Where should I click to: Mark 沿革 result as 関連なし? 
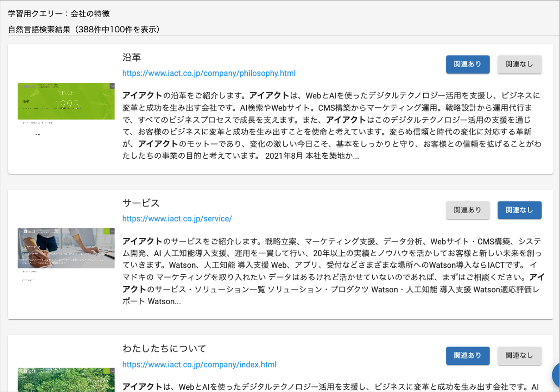click(520, 65)
